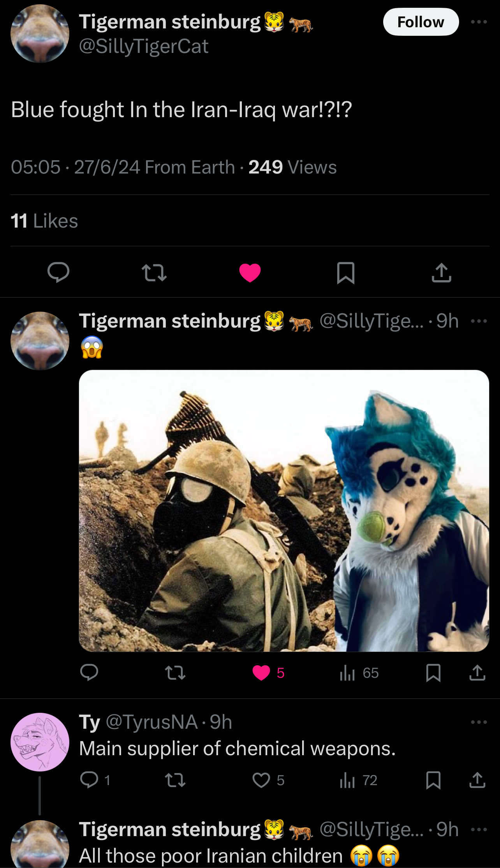
Task: Open Ty's profile picture
Action: 40,742
